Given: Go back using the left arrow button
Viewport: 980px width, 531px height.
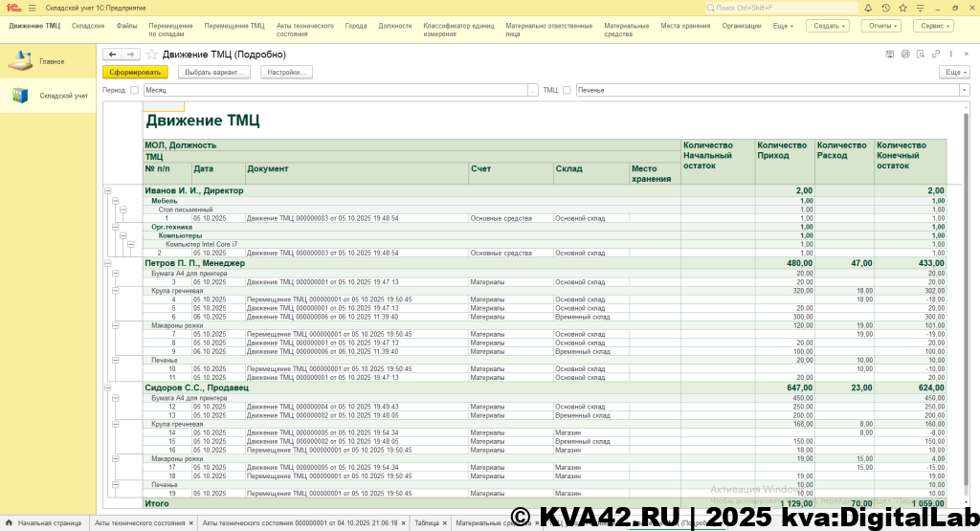Looking at the screenshot, I should [x=113, y=55].
